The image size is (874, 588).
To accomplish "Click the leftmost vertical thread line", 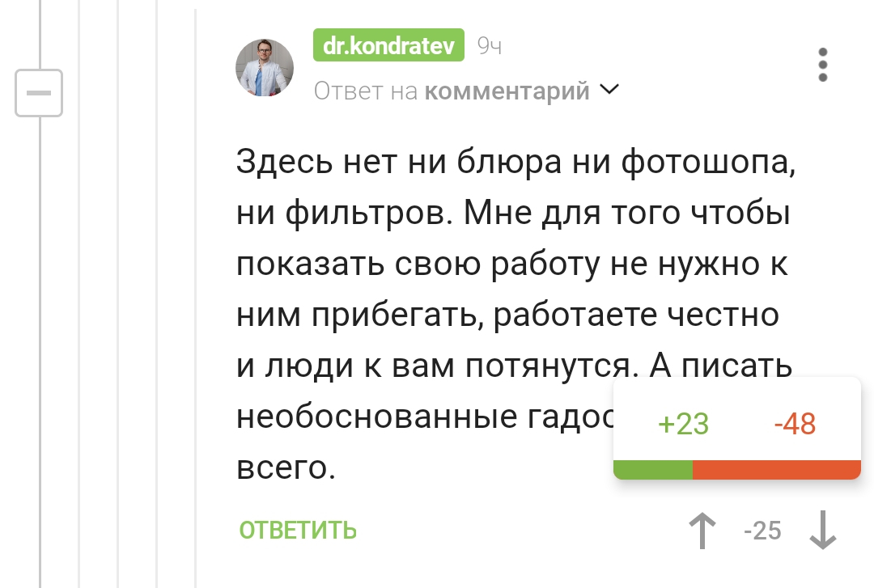I will pyautogui.click(x=40, y=324).
